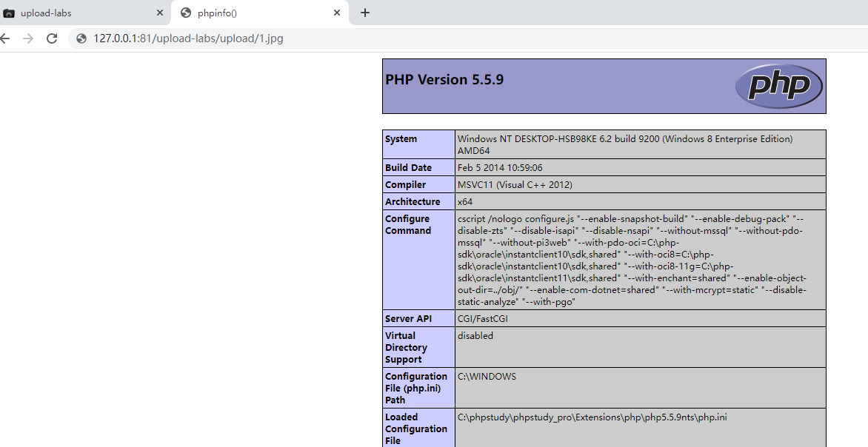Click the back navigation arrow

(6, 37)
